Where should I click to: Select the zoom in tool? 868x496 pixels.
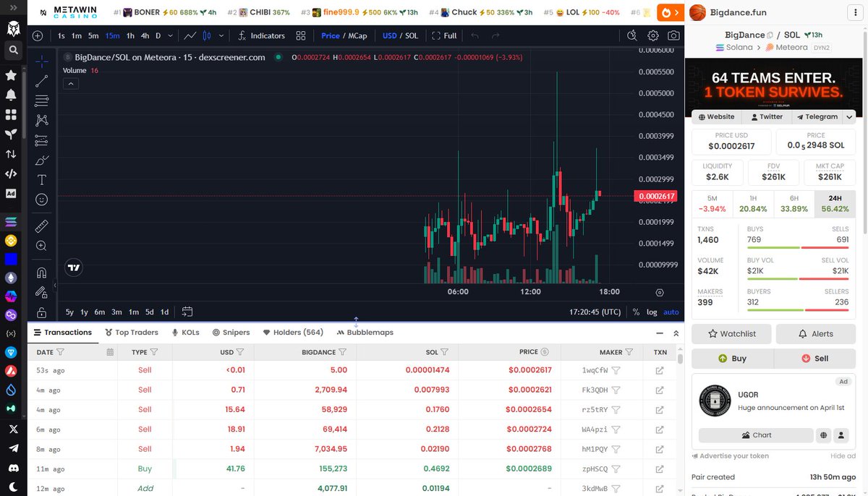pos(41,246)
